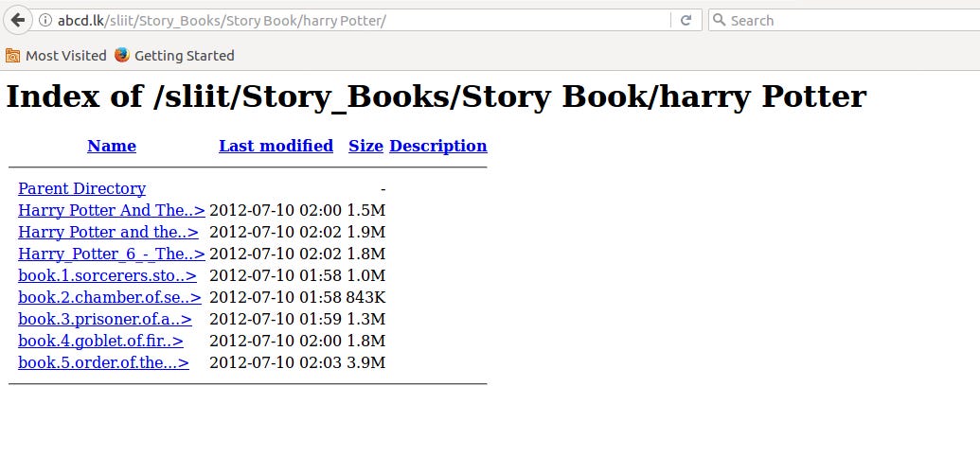980x474 pixels.
Task: Click the 'Index of /sliit/Story_Books' heading
Action: 437,97
